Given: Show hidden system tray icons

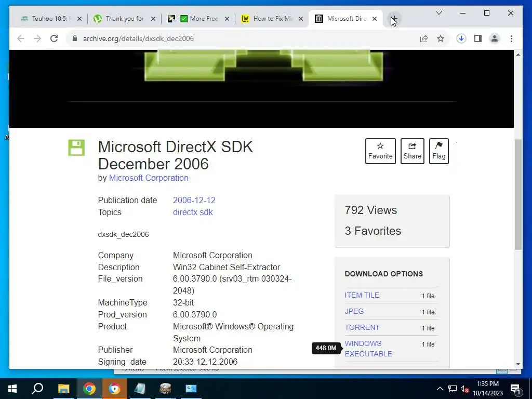Looking at the screenshot, I should (x=440, y=389).
